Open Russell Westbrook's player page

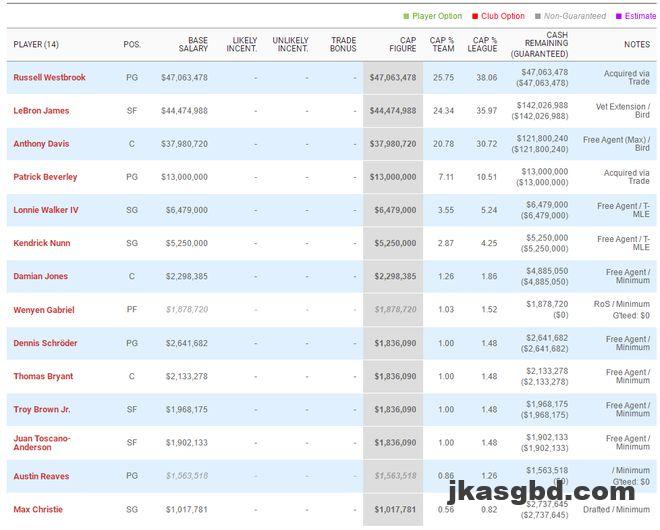(x=50, y=78)
